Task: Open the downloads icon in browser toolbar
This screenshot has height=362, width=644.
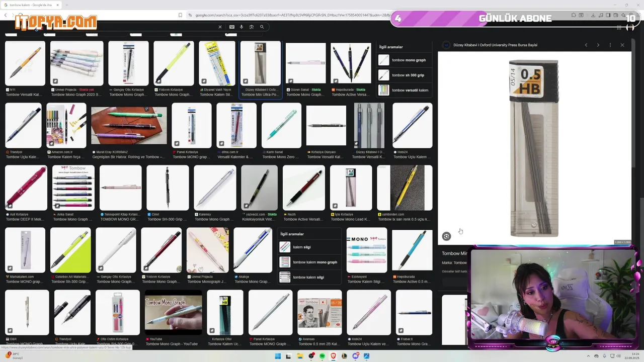Action: (x=594, y=15)
